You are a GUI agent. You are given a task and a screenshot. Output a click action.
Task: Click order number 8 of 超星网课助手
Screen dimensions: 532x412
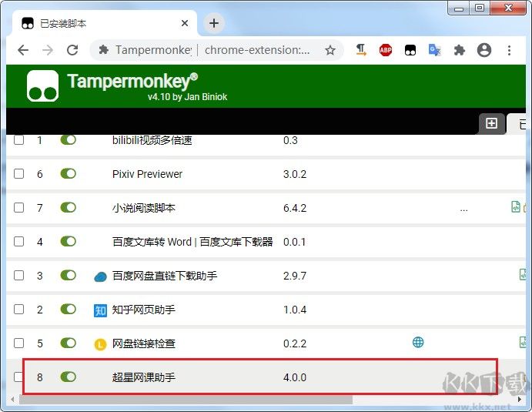(x=40, y=377)
